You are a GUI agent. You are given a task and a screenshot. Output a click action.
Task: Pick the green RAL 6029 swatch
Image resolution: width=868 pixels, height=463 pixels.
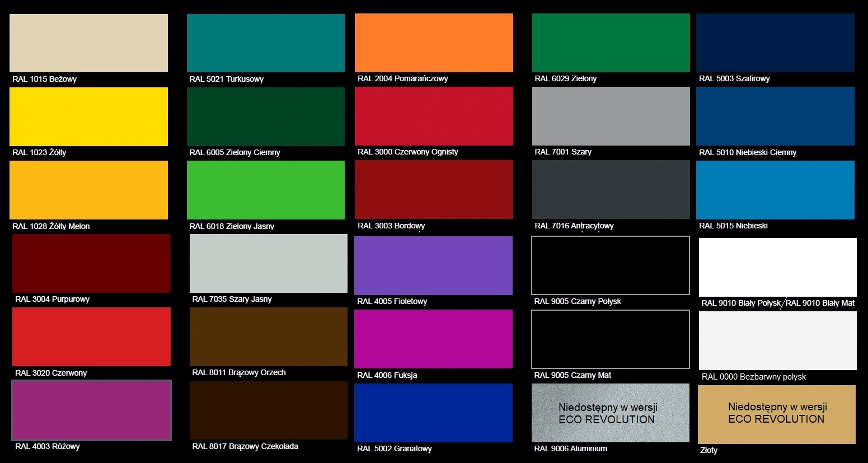tap(611, 43)
